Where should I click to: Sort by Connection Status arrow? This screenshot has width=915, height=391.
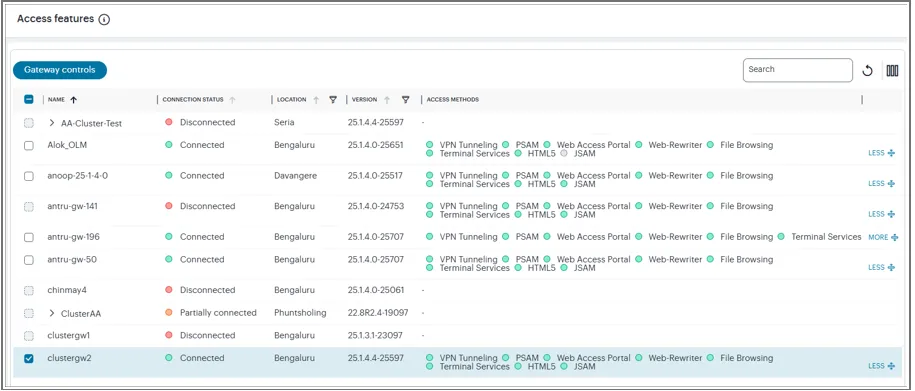click(x=232, y=100)
